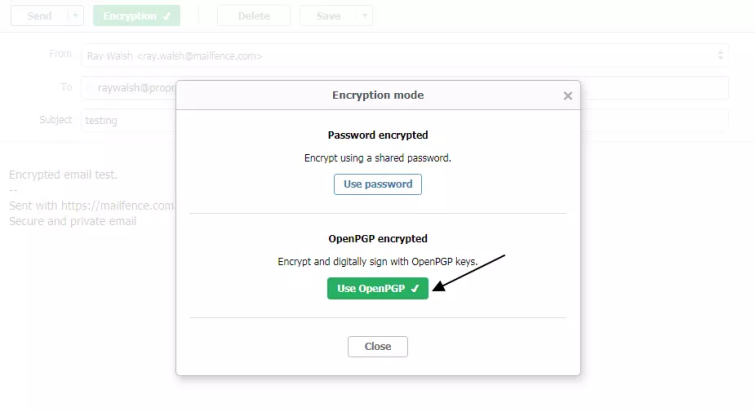Image resolution: width=755 pixels, height=412 pixels.
Task: Click the From address stepper arrows
Action: (720, 55)
